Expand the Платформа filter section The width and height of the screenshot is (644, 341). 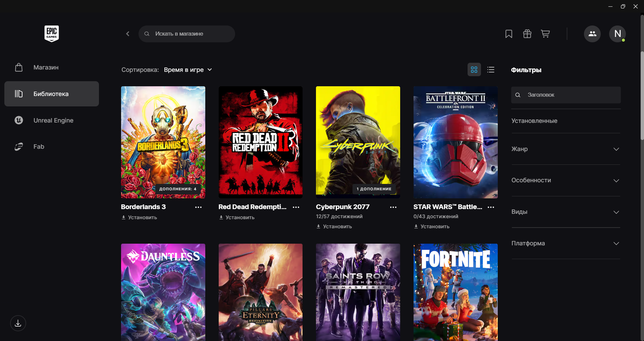[566, 243]
